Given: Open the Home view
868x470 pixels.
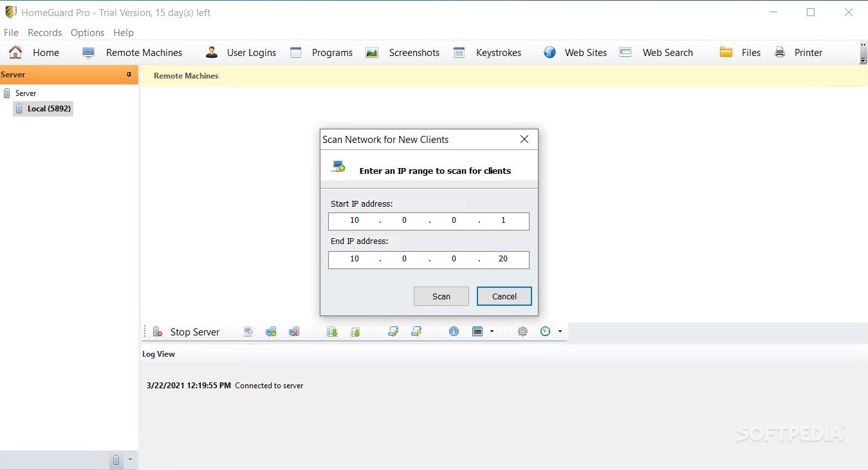Looking at the screenshot, I should coord(34,53).
